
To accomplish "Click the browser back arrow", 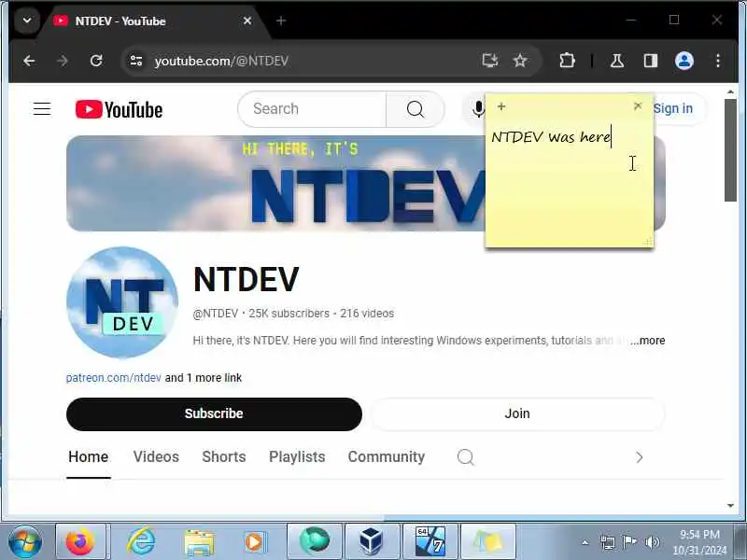I will click(29, 61).
